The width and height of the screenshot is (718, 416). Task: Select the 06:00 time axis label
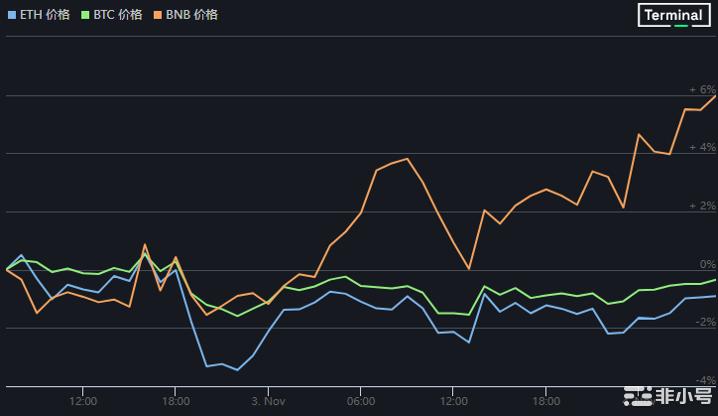(x=361, y=401)
